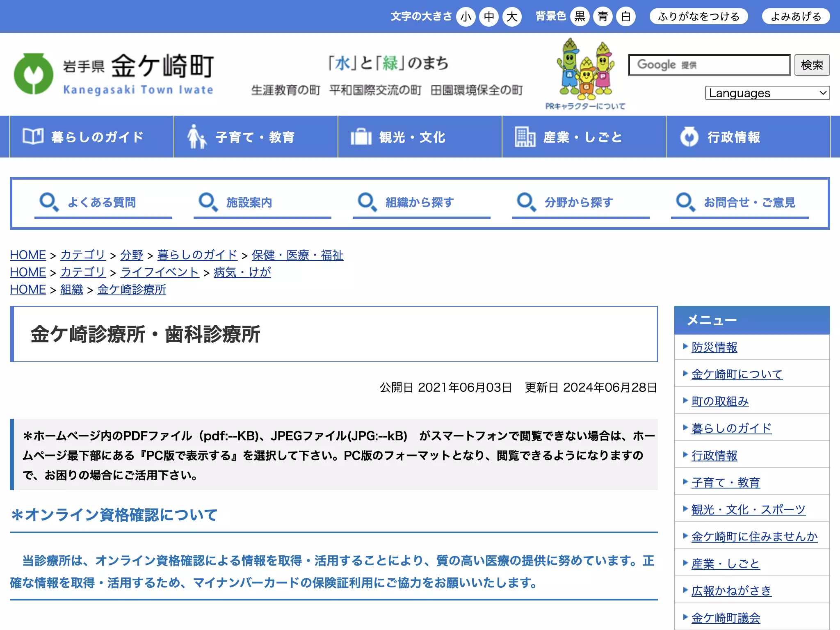Click ライフイベント breadcrumb link
Screen dimensions: 840x630
[x=160, y=272]
